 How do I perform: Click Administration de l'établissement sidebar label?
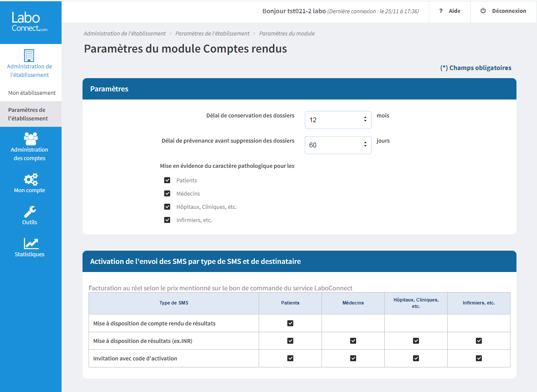(30, 70)
